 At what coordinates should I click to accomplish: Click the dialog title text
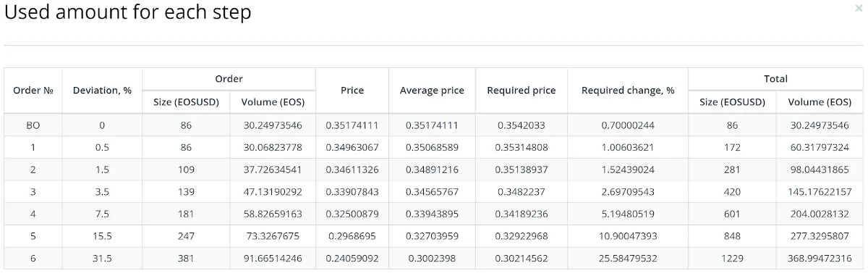click(128, 12)
